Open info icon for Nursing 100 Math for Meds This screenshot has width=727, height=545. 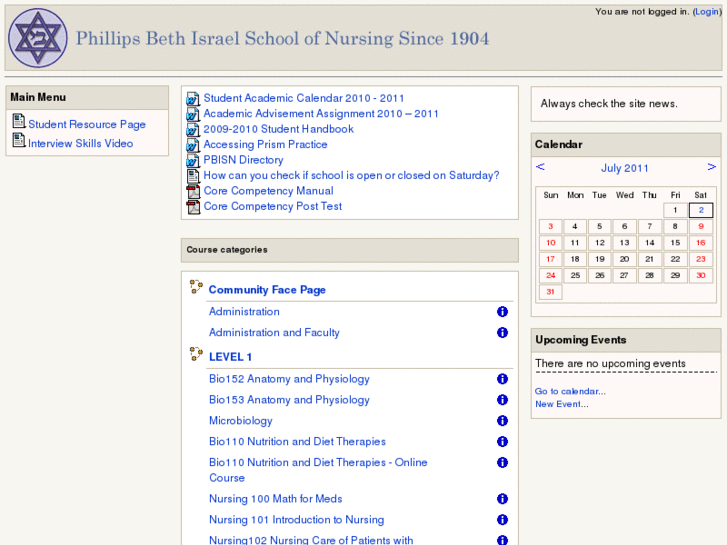502,499
